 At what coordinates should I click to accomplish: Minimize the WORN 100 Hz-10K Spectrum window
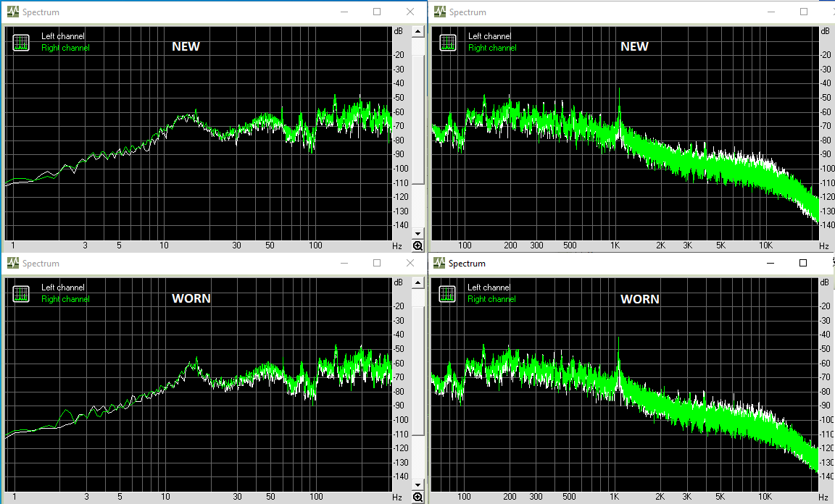[x=770, y=263]
